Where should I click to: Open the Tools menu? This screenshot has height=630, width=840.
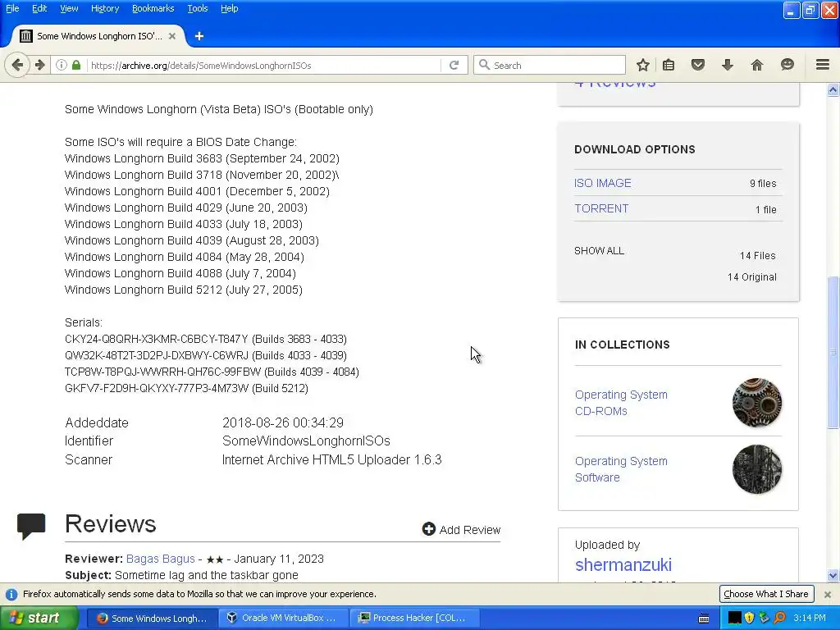click(x=198, y=8)
